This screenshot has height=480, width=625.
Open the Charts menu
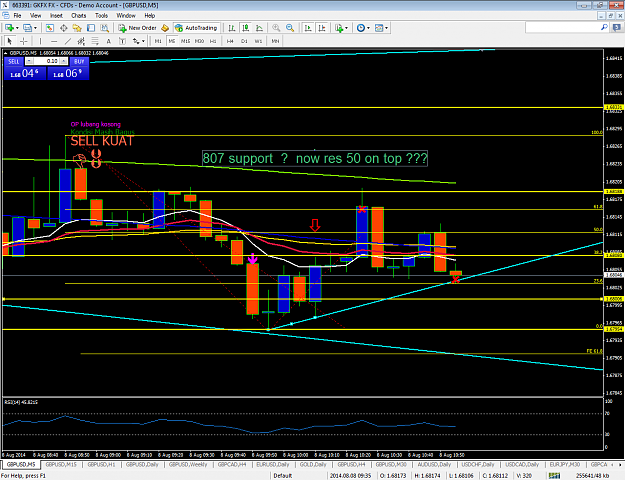point(79,16)
